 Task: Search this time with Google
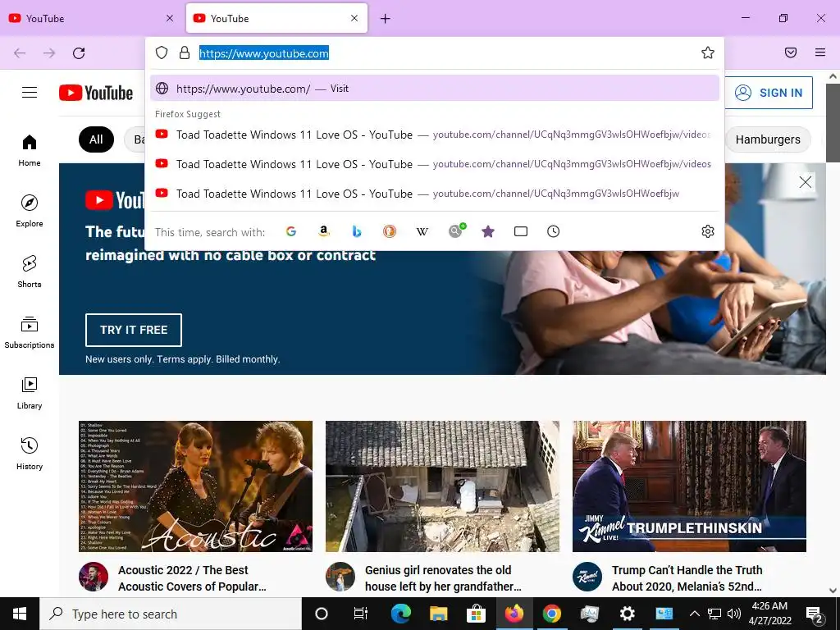[291, 231]
